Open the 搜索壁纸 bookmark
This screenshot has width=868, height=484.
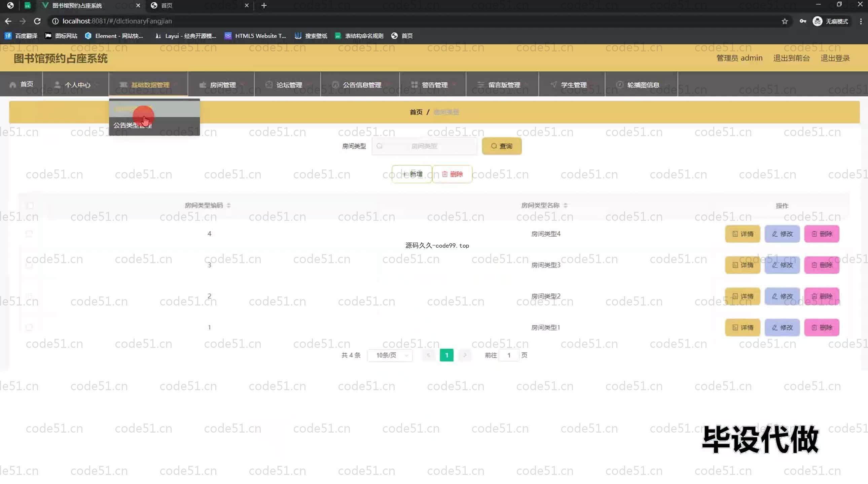click(x=311, y=36)
